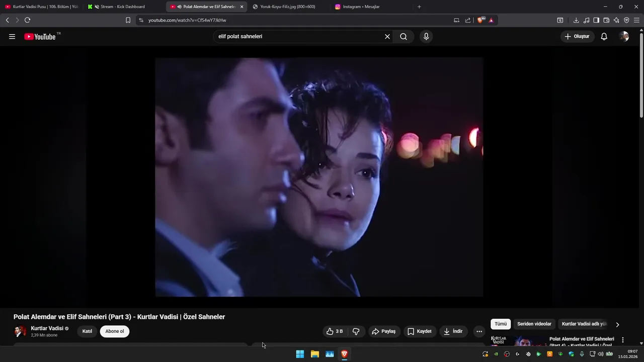
Task: View site information icon in address bar
Action: [x=141, y=20]
